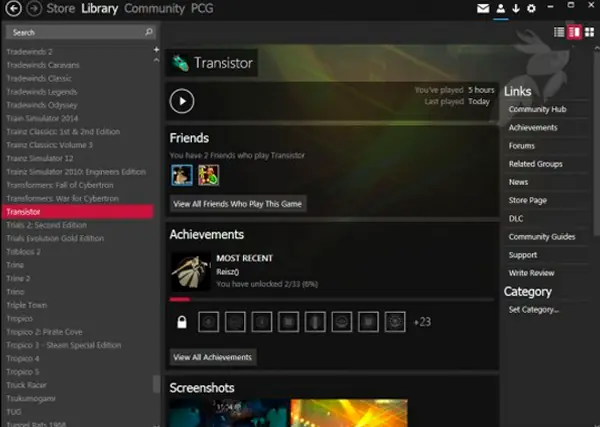Viewport: 600px width, 427px height.
Task: Click the +23 more achievements label
Action: 422,322
